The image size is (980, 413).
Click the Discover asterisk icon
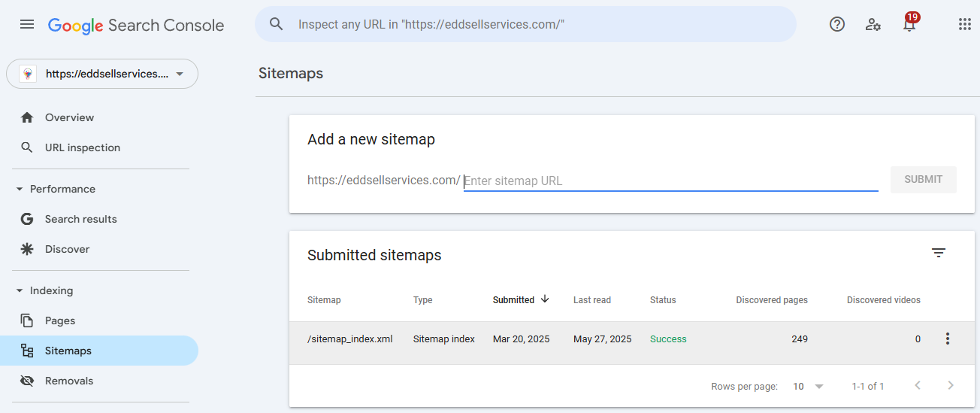[27, 249]
